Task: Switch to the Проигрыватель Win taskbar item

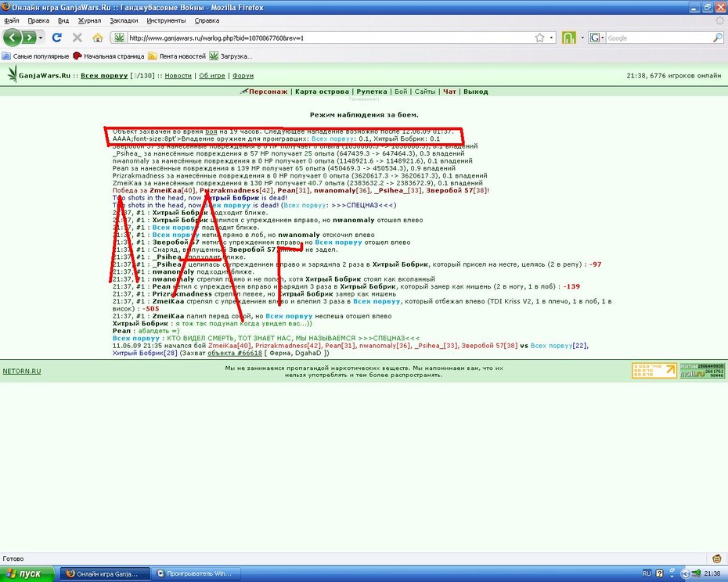Action: [197, 573]
